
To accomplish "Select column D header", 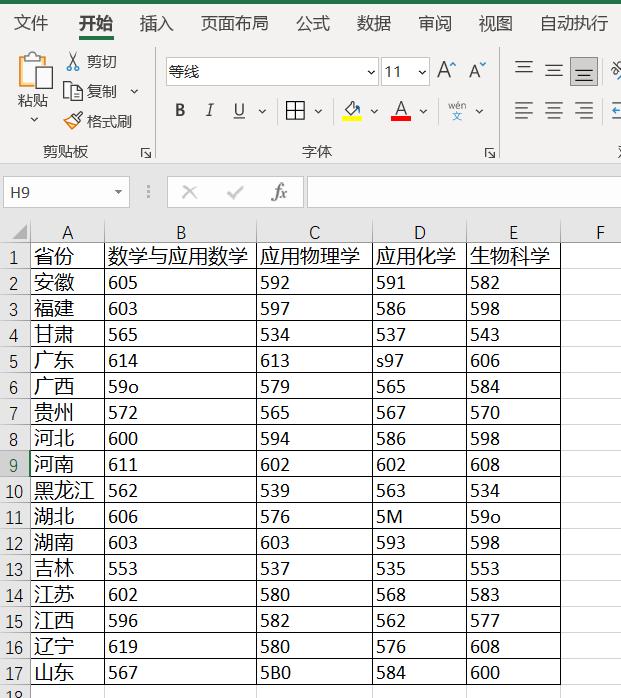I will point(419,232).
